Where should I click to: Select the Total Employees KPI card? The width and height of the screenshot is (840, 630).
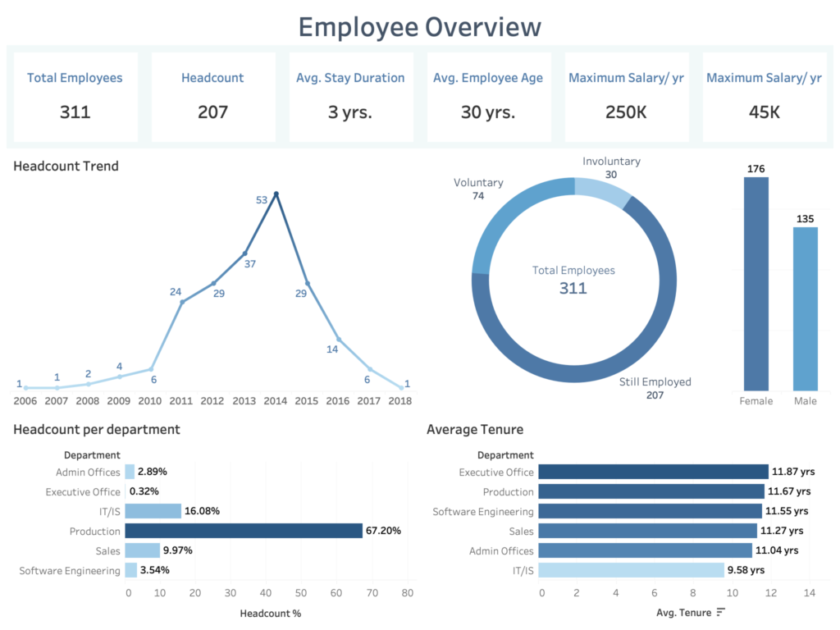click(75, 95)
